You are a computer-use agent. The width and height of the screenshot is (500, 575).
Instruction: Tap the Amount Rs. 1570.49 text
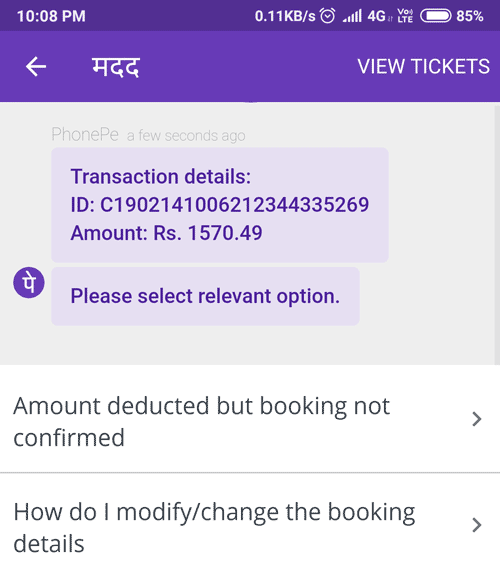tap(167, 233)
